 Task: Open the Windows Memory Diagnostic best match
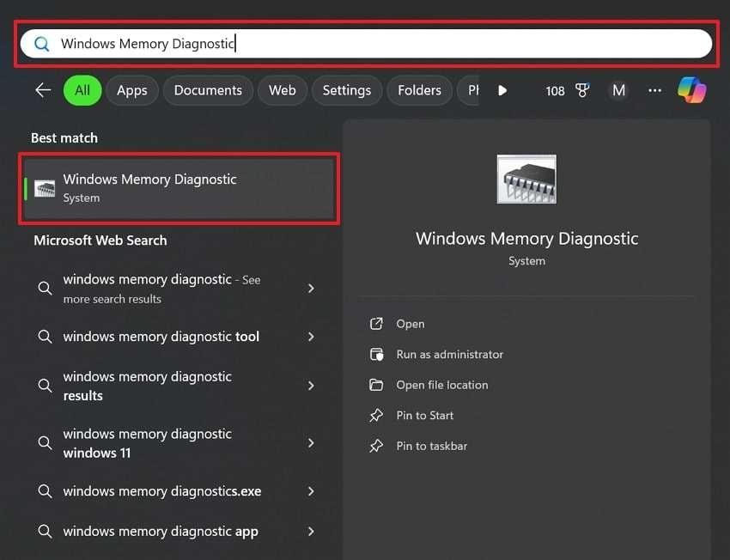[x=179, y=189]
